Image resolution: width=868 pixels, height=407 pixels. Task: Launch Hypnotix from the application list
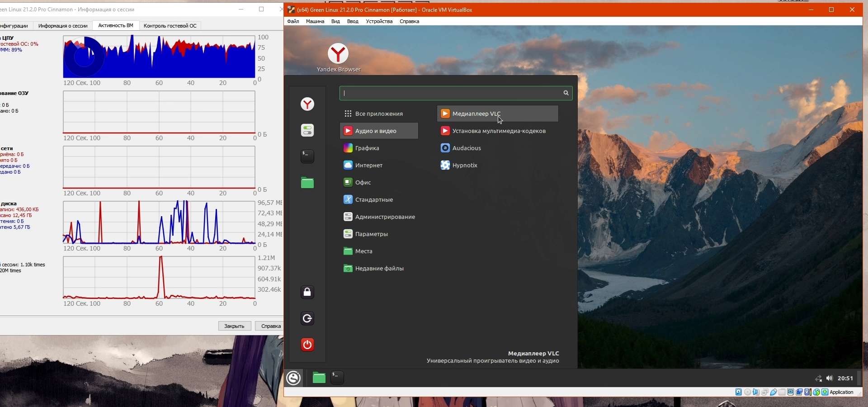pyautogui.click(x=464, y=166)
